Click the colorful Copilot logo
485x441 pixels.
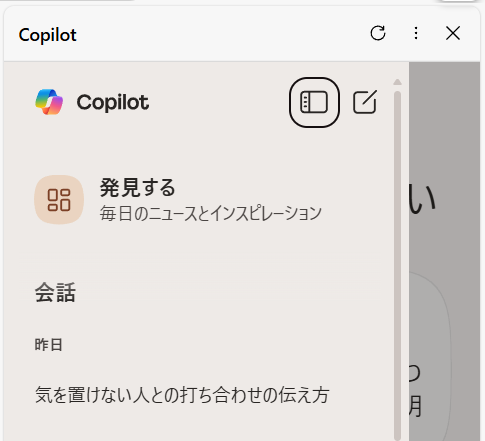click(49, 102)
